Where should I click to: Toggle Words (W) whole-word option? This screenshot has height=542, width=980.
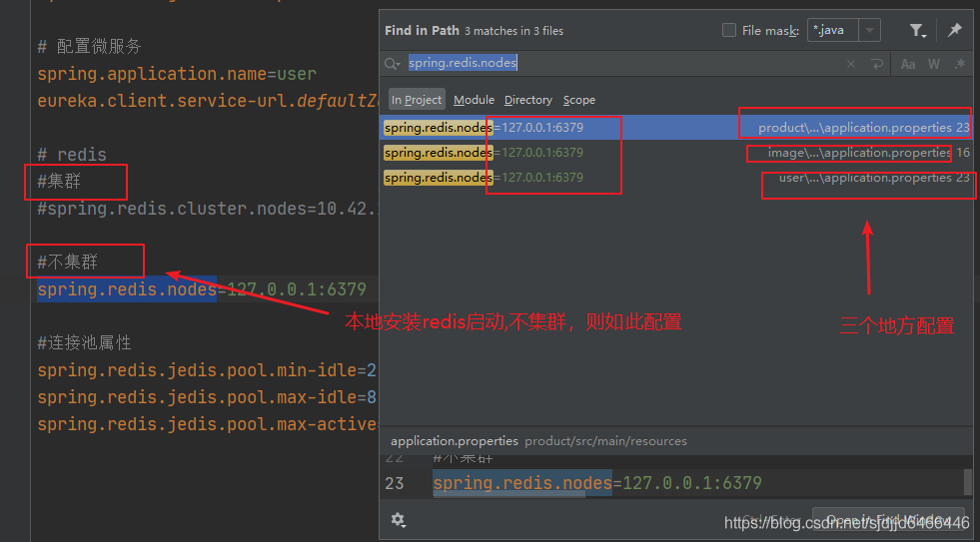click(934, 64)
